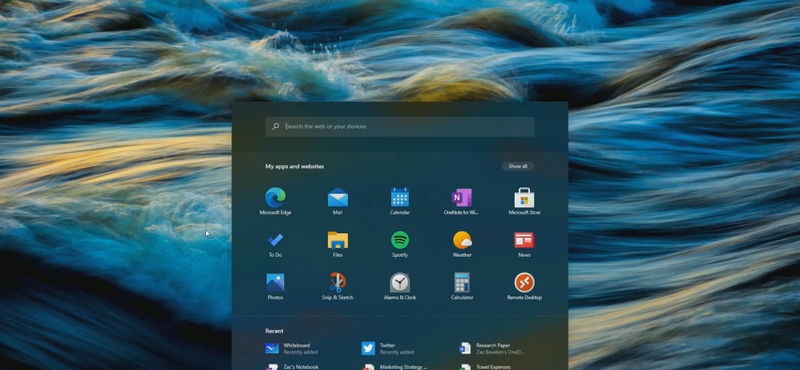
Task: Open OneNote for Windows
Action: coord(462,202)
